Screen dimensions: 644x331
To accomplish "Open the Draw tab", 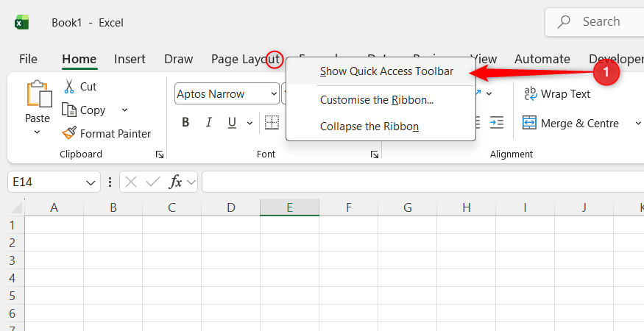I will click(x=179, y=59).
